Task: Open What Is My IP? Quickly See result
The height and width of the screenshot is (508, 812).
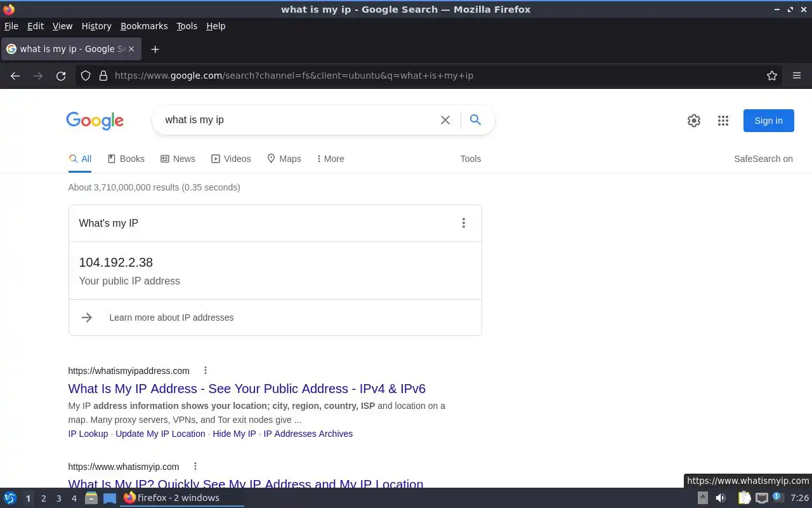Action: tap(246, 484)
